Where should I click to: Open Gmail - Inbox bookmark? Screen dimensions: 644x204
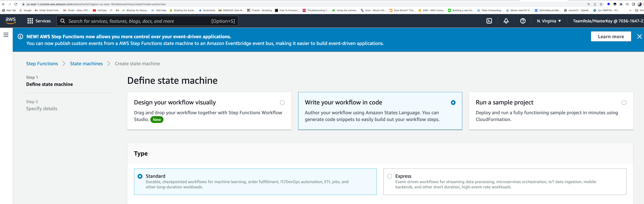pyautogui.click(x=76, y=11)
